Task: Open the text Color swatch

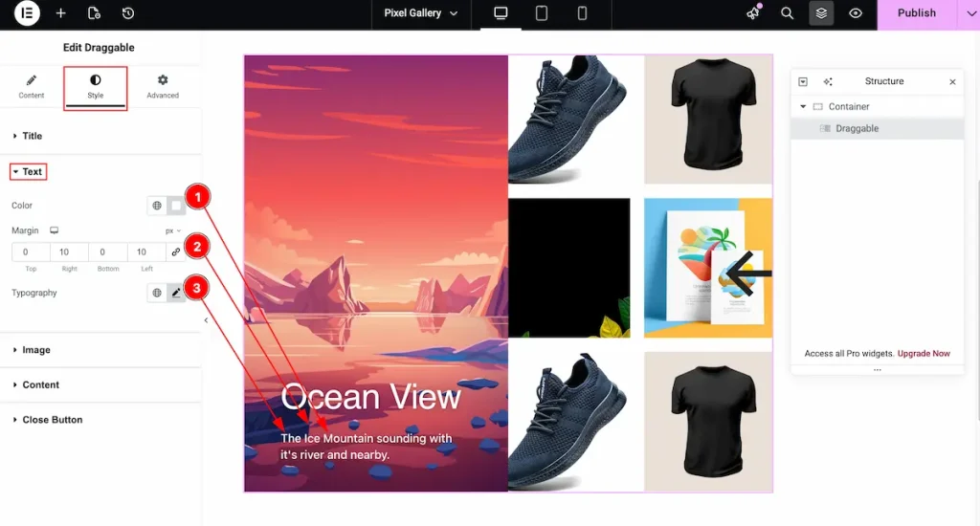Action: 176,206
